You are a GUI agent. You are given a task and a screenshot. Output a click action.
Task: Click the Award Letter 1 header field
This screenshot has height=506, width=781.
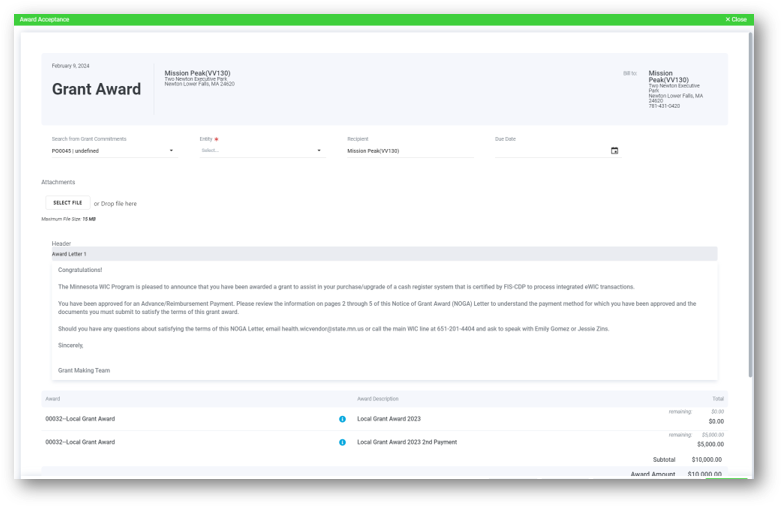click(x=384, y=254)
